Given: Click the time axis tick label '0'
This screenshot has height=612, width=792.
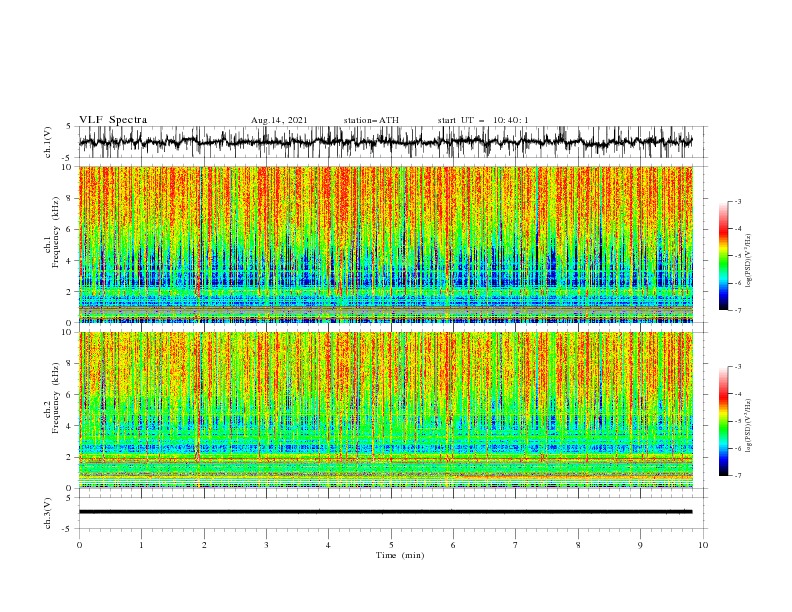Looking at the screenshot, I should 79,545.
